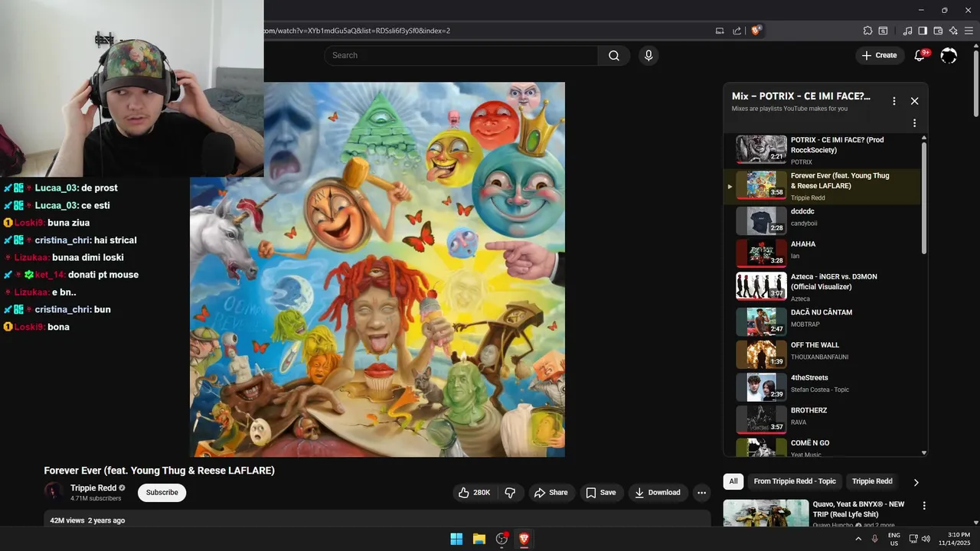The image size is (980, 551).
Task: Open the browser hamburger main menu
Action: 969,31
